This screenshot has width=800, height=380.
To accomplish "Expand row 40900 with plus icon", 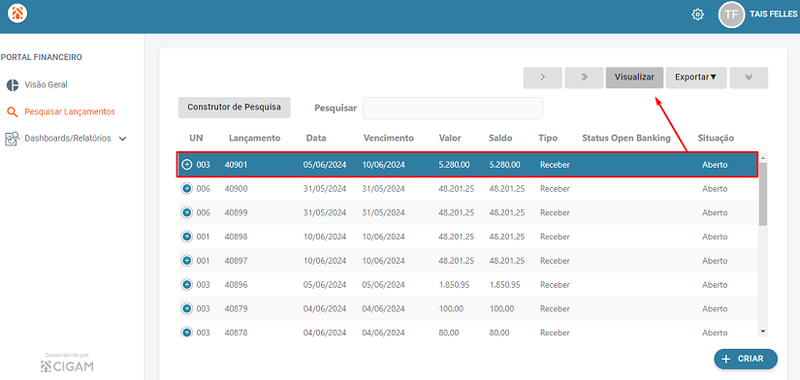I will (186, 189).
